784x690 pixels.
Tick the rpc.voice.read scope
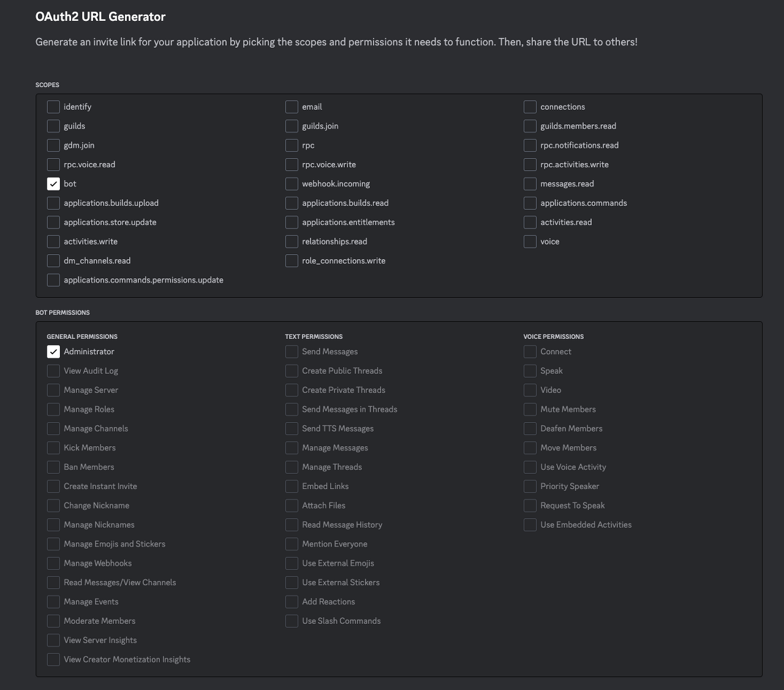coord(53,164)
